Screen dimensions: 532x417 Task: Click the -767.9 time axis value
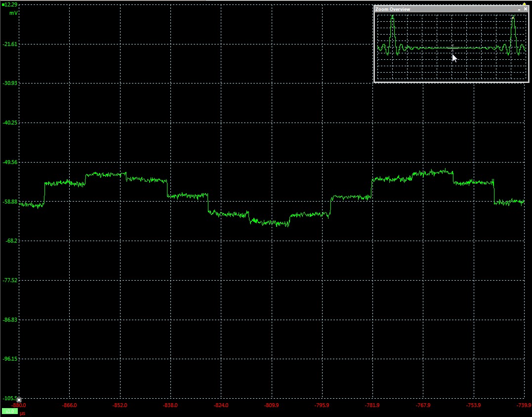click(423, 405)
